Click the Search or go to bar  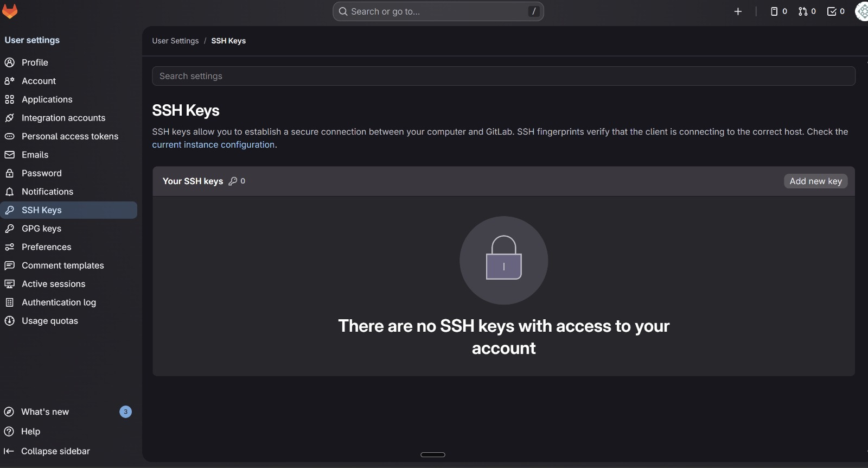tap(438, 11)
